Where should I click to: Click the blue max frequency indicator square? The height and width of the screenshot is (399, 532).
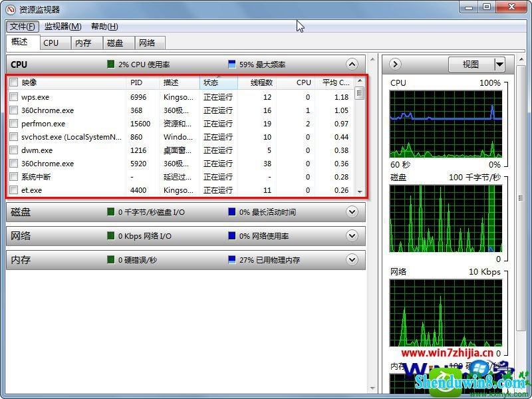point(231,64)
